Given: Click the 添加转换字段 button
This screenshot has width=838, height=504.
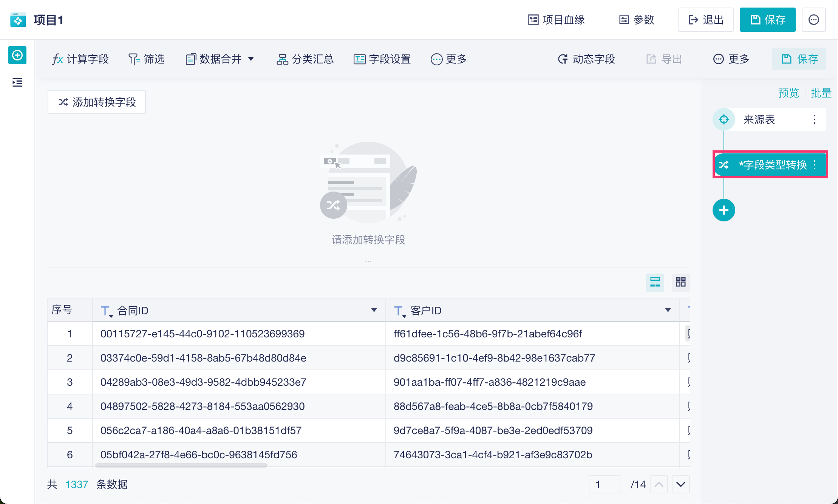Looking at the screenshot, I should pyautogui.click(x=97, y=102).
